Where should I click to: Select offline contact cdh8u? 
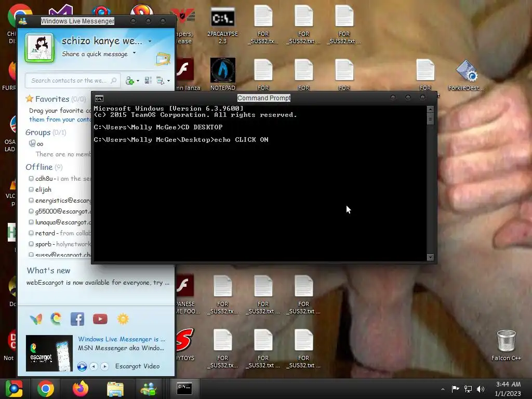[44, 179]
